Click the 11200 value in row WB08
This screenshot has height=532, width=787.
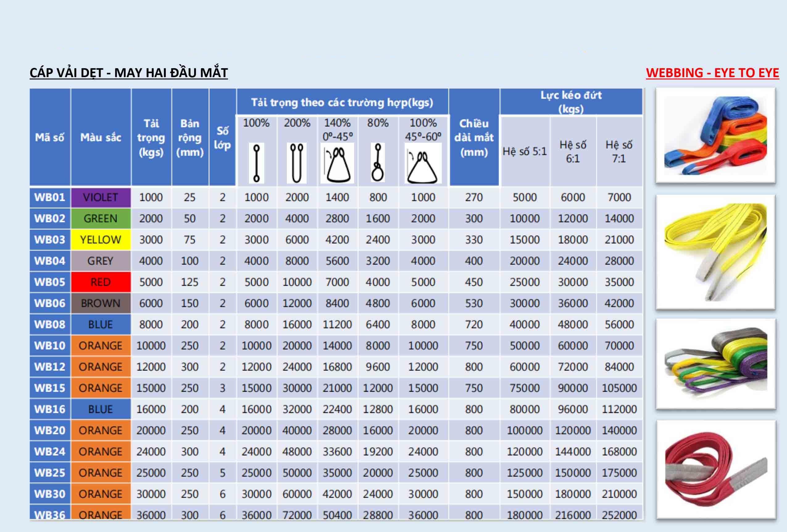click(337, 324)
